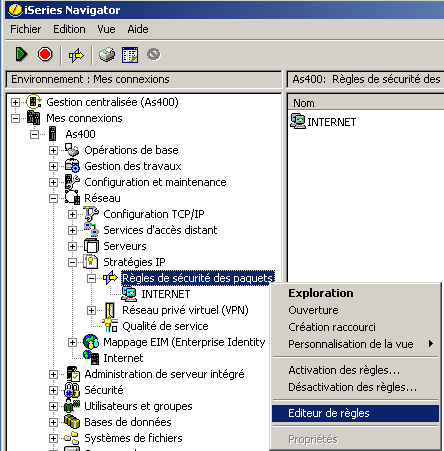Expand the Mappage EIM node
This screenshot has width=444, height=451.
coord(72,342)
